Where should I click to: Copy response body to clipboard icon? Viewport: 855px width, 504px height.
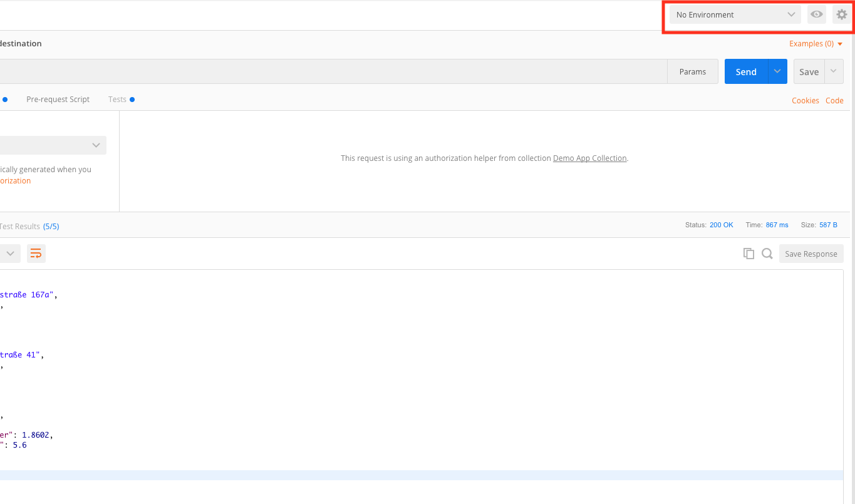click(x=749, y=254)
